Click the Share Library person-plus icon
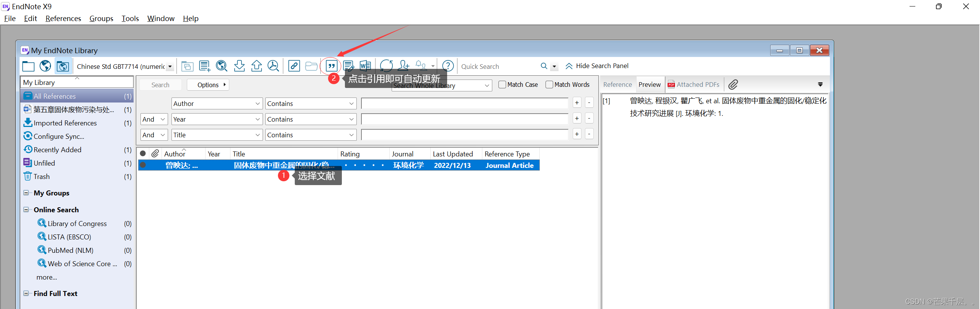The width and height of the screenshot is (980, 309). tap(403, 66)
